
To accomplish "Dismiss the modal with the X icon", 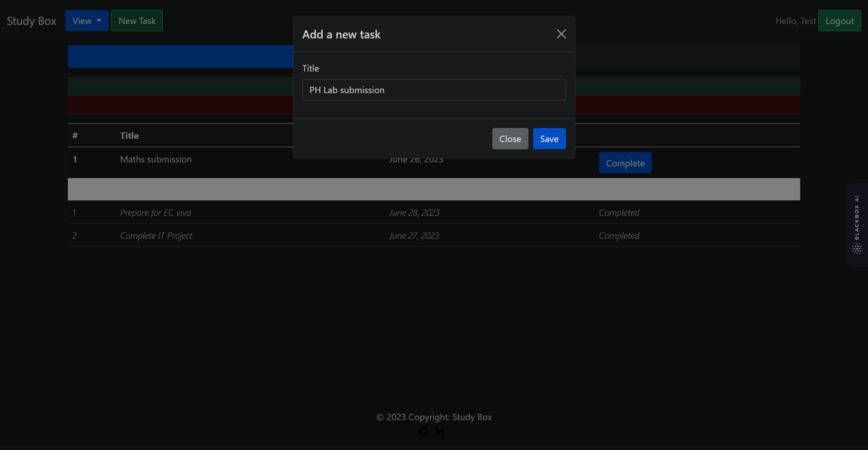I will pyautogui.click(x=561, y=34).
